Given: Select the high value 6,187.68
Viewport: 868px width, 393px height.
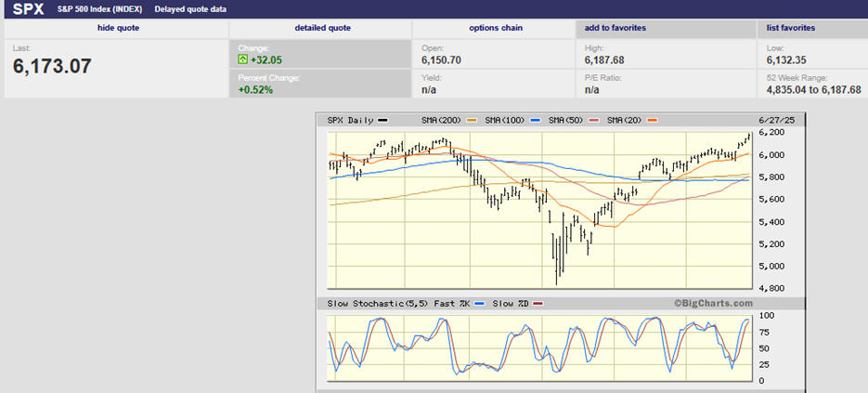Looking at the screenshot, I should [x=604, y=59].
